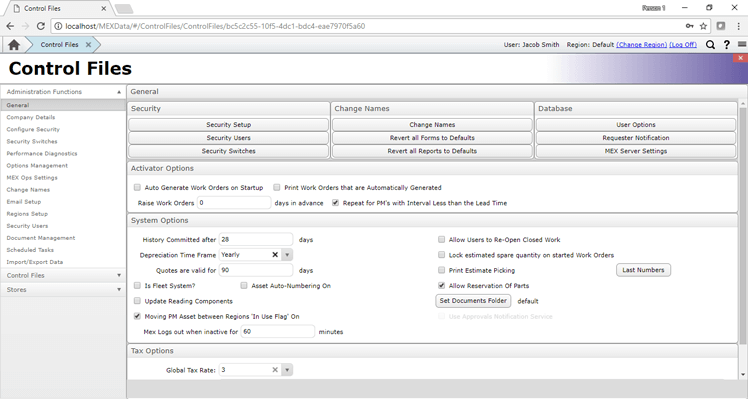Open Import/Export Data in the sidebar

[35, 262]
